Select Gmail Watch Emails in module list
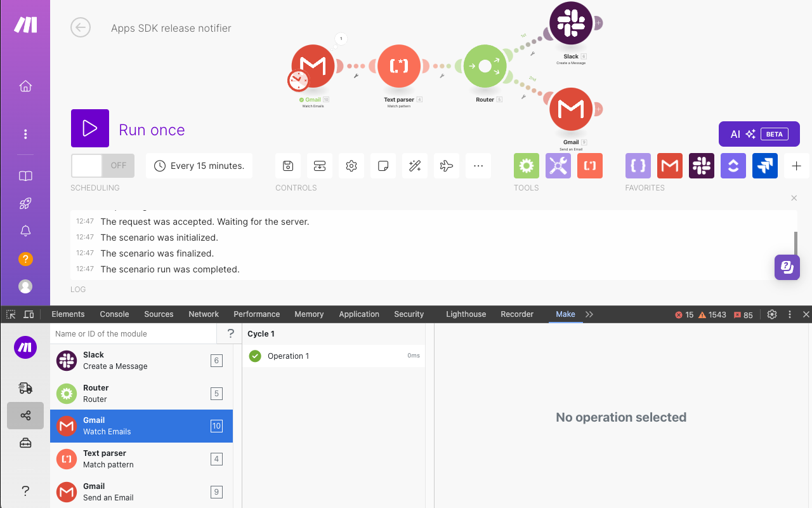 pos(141,426)
